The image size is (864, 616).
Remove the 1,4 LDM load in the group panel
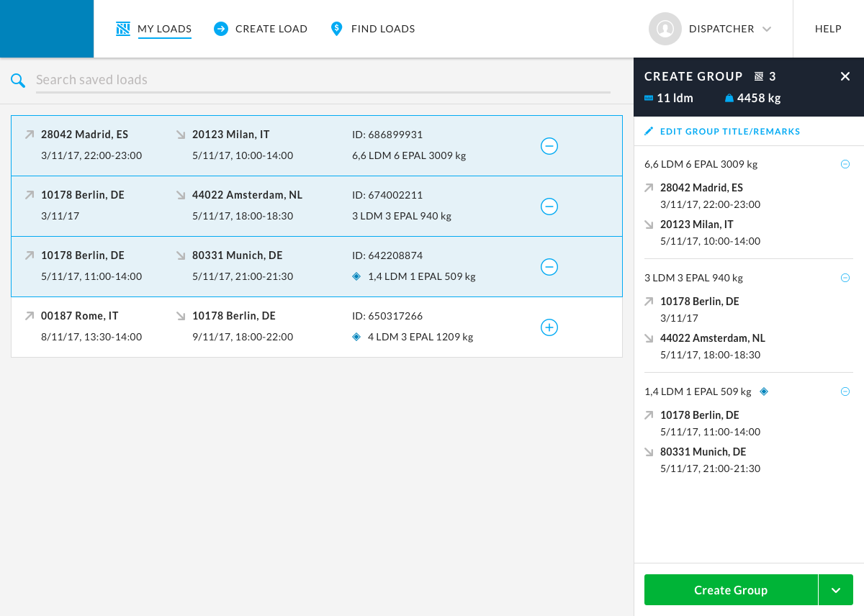[x=845, y=391]
